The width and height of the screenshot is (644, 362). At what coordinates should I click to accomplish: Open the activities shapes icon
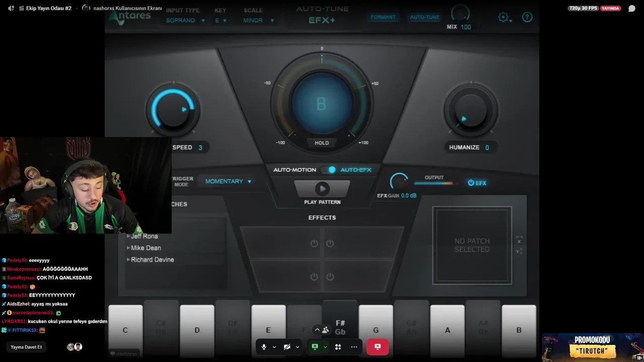click(x=338, y=347)
